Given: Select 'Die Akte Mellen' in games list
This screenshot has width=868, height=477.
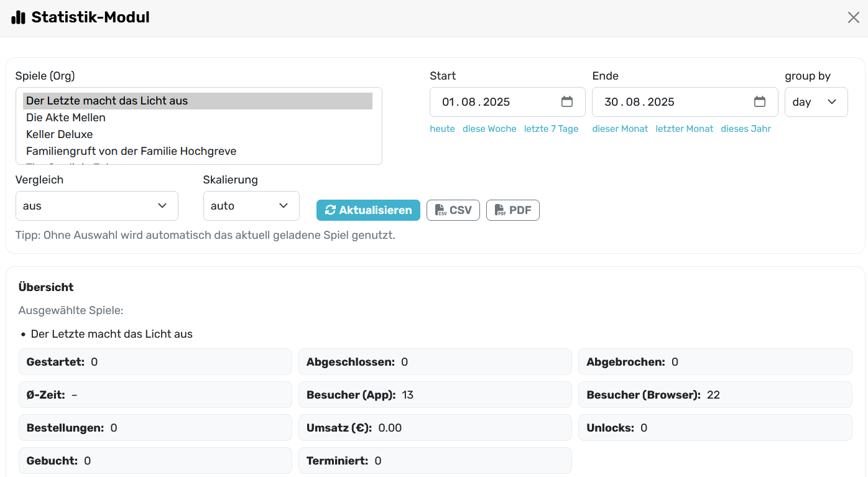Looking at the screenshot, I should tap(66, 118).
